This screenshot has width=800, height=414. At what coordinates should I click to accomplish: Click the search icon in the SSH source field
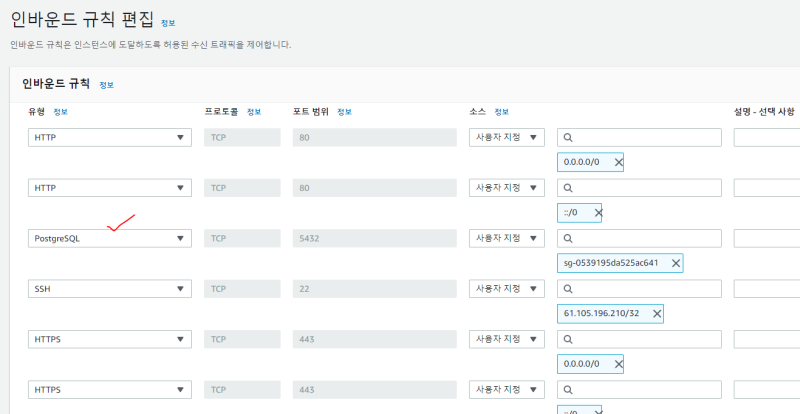click(x=567, y=289)
